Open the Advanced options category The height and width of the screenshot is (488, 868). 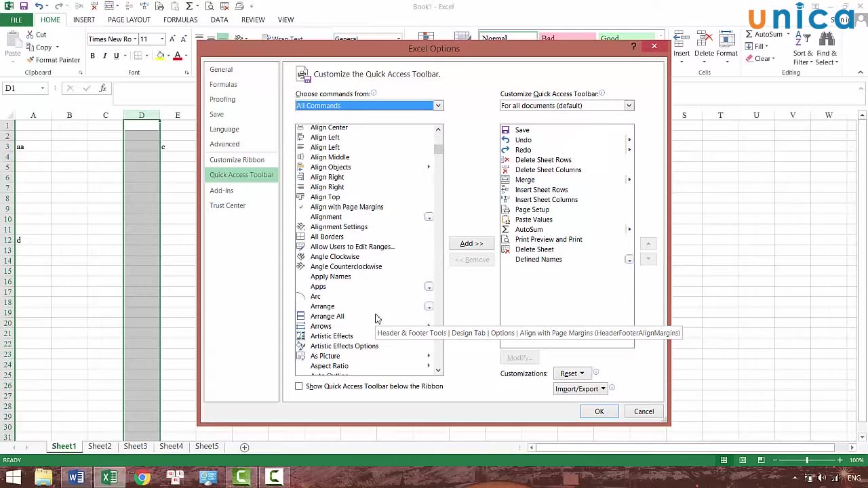click(224, 144)
